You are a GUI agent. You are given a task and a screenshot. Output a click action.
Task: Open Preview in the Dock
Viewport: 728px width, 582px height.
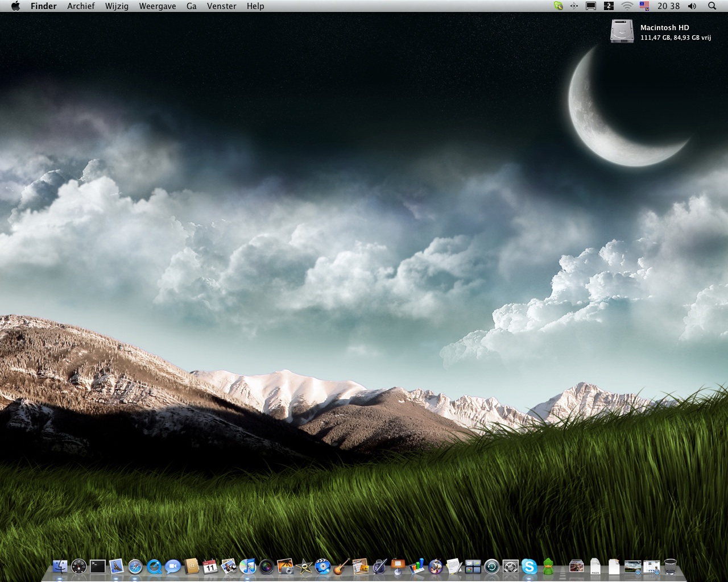pos(229,566)
